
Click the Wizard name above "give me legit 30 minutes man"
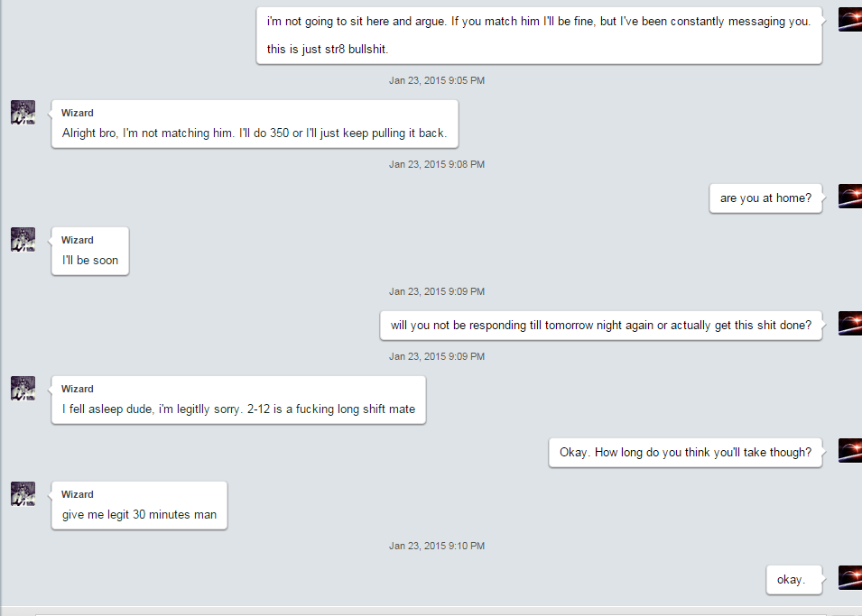tap(77, 494)
